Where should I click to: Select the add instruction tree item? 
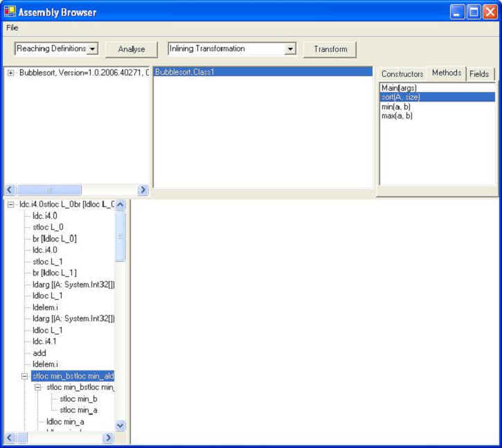(39, 353)
